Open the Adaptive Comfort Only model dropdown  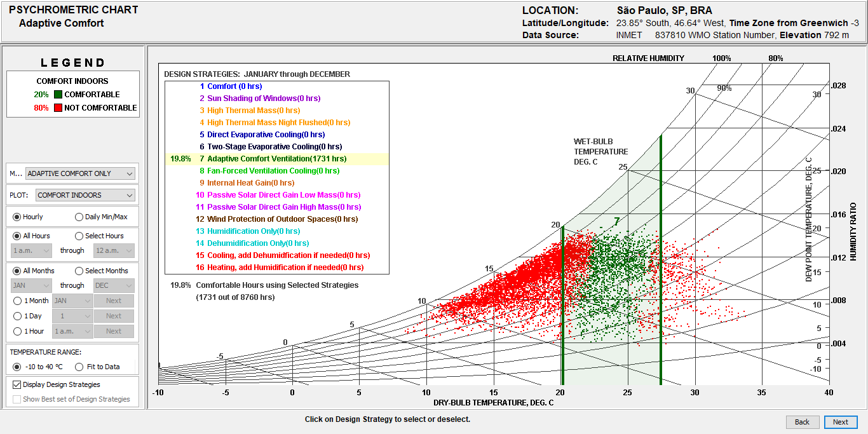80,173
